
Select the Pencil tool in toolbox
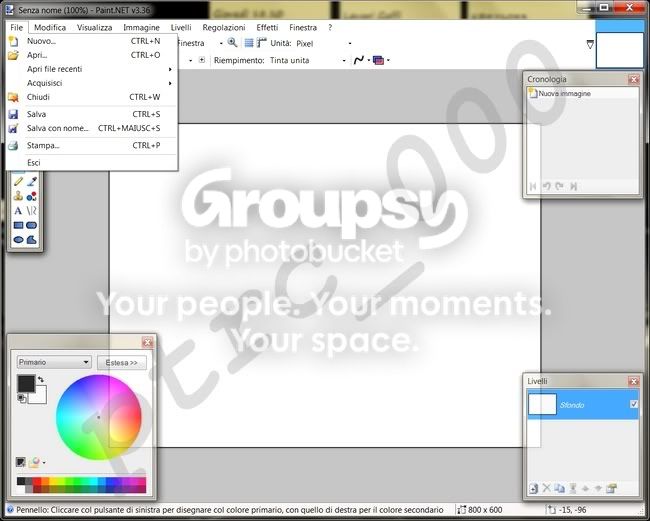(x=18, y=182)
